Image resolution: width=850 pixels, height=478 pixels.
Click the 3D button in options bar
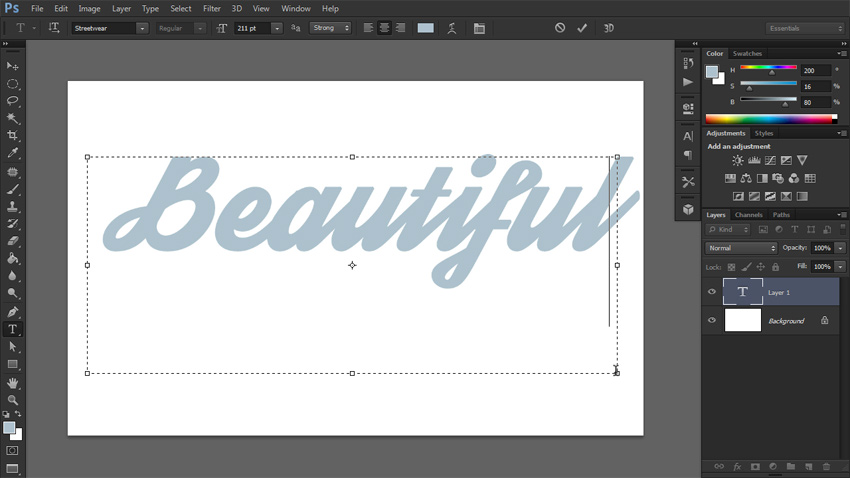click(608, 28)
